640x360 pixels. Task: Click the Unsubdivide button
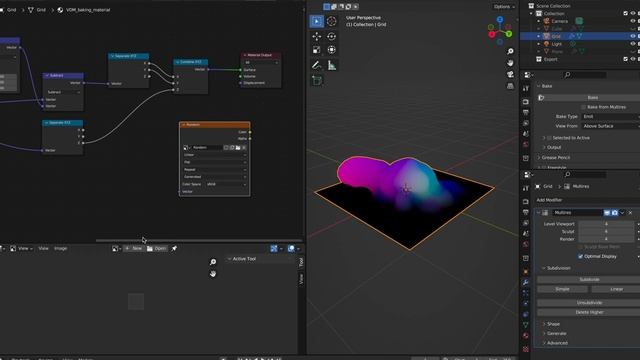coord(589,303)
